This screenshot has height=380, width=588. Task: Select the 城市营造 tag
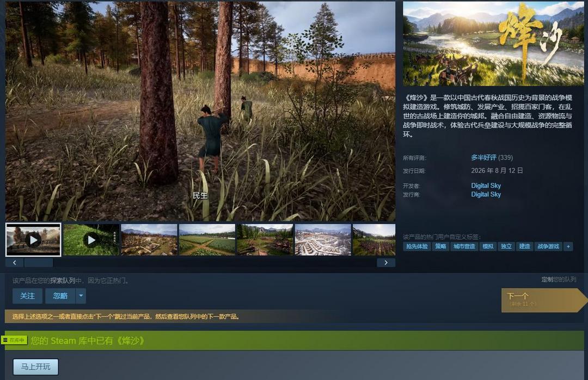point(464,247)
